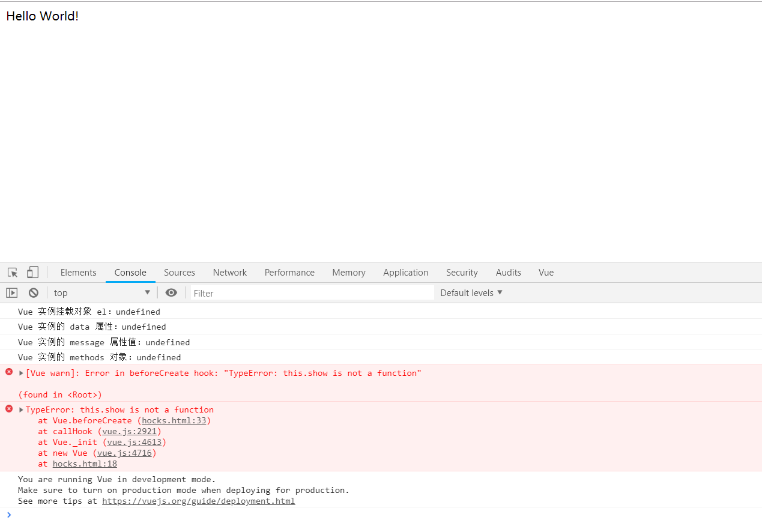Open the Default levels dropdown
Viewport: 762px width, 532px height.
471,293
